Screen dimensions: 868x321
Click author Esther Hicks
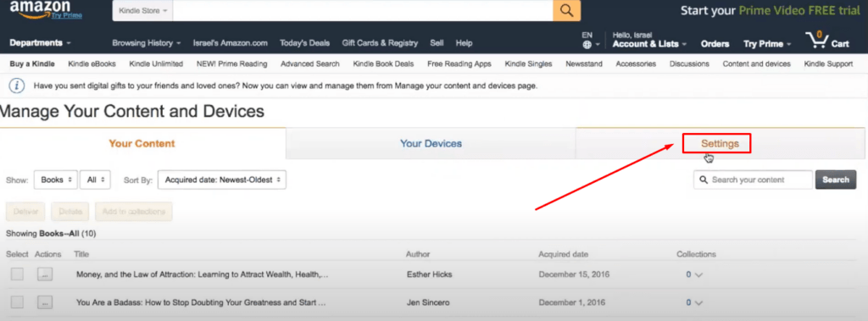pyautogui.click(x=430, y=274)
